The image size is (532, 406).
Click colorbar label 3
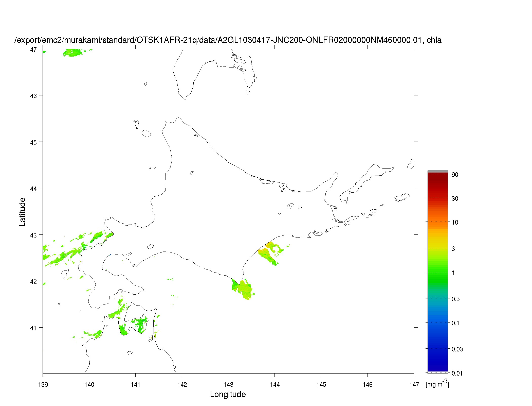(453, 249)
